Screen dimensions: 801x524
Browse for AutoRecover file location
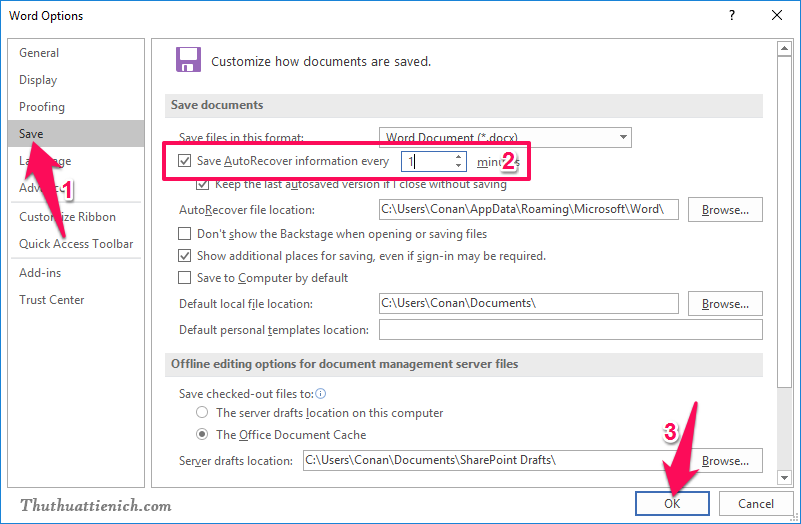click(725, 210)
